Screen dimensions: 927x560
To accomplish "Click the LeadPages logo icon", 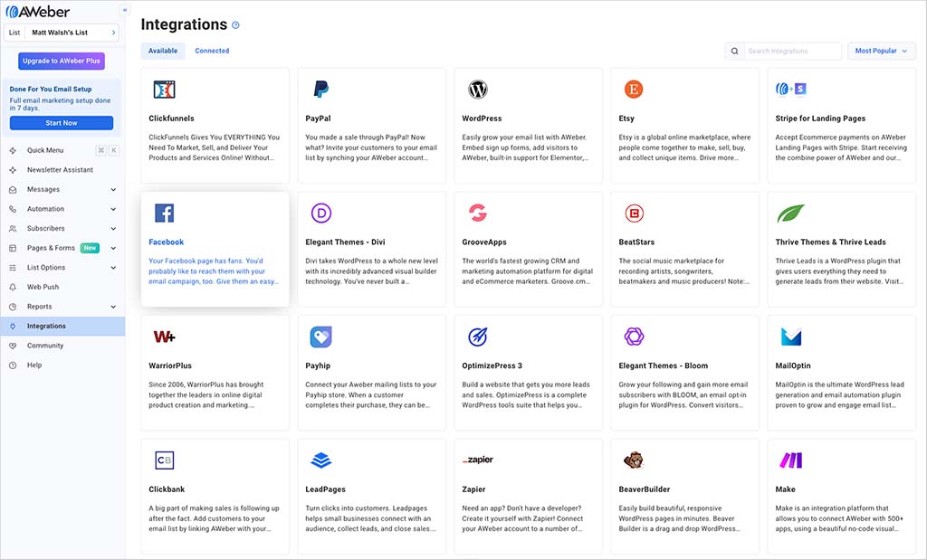I will tap(321, 460).
